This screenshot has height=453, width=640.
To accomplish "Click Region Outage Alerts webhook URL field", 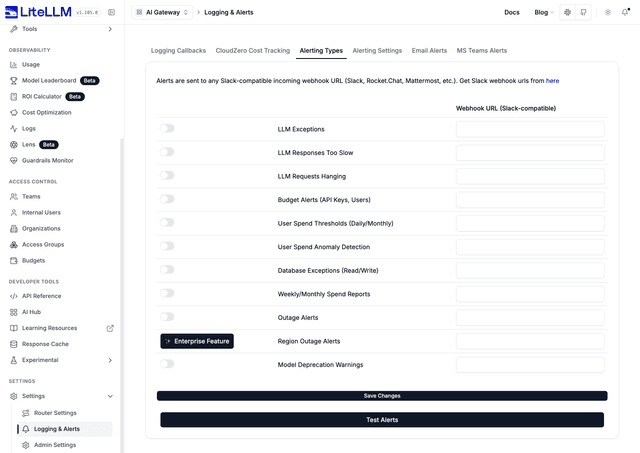I will pyautogui.click(x=530, y=341).
